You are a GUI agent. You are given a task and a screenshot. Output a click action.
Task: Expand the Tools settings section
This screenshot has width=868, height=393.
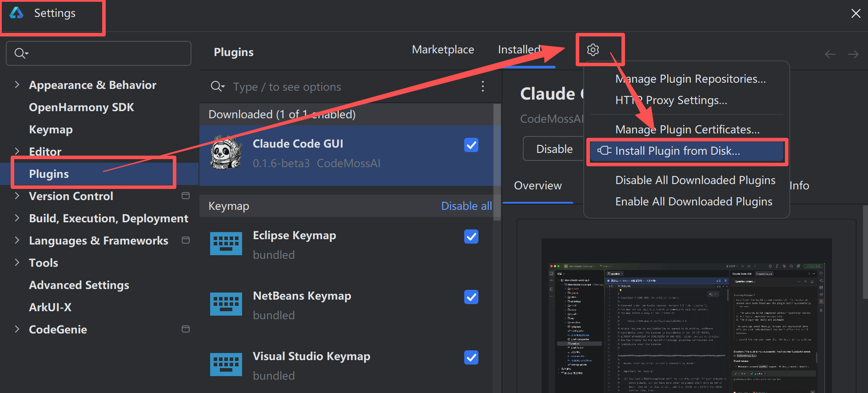click(x=17, y=262)
